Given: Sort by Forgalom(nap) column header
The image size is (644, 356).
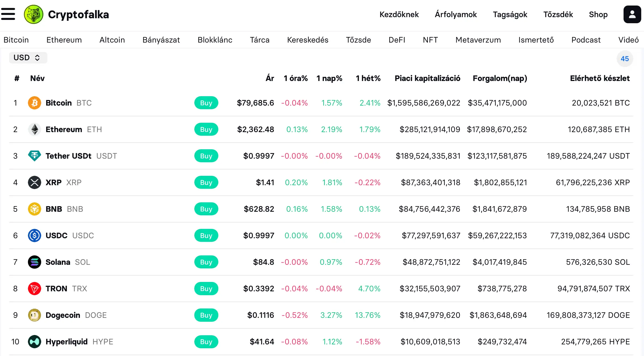Looking at the screenshot, I should tap(500, 78).
